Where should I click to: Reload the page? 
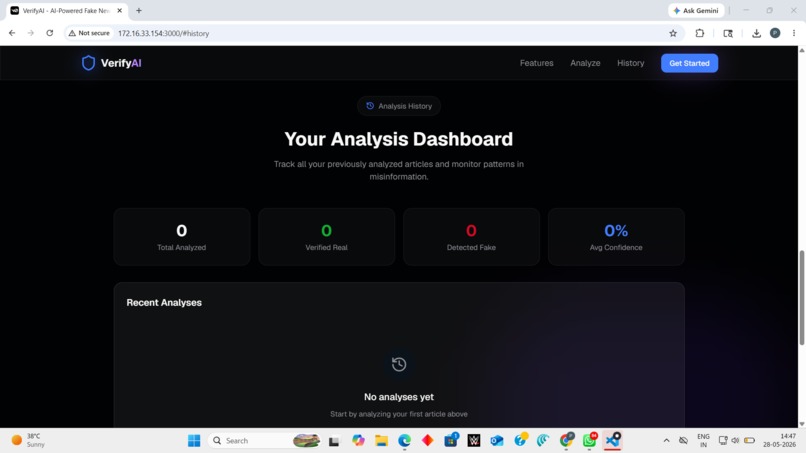point(49,33)
